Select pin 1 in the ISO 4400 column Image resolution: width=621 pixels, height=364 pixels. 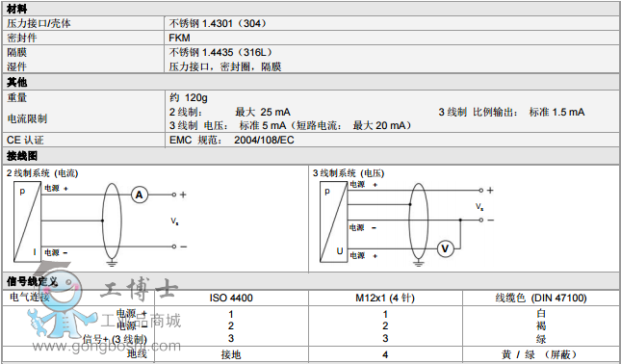point(231,314)
